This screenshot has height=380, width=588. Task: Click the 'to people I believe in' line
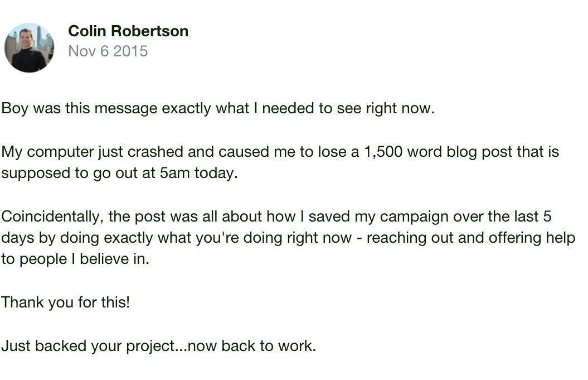75,259
